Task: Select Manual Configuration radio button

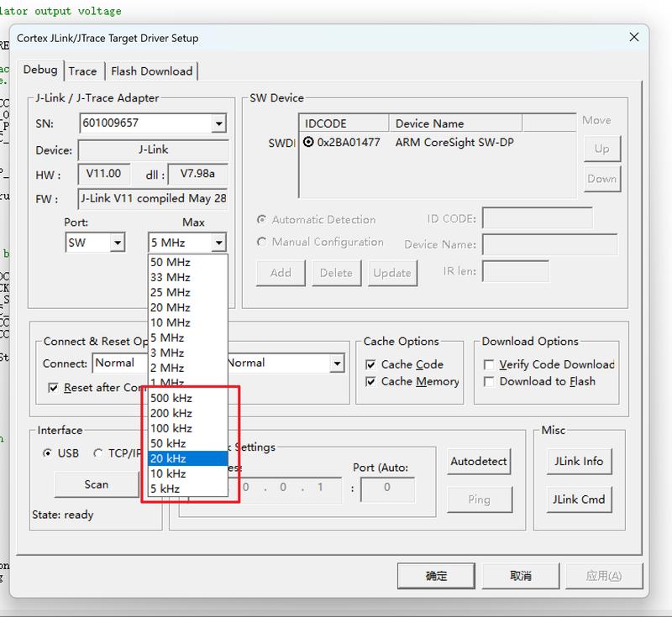Action: pyautogui.click(x=261, y=242)
